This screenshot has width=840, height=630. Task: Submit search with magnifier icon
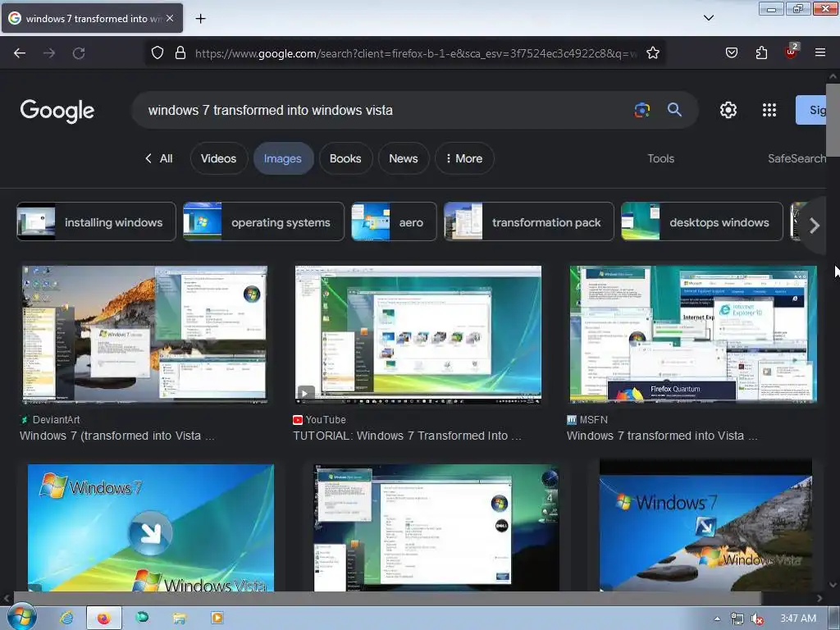(x=674, y=110)
